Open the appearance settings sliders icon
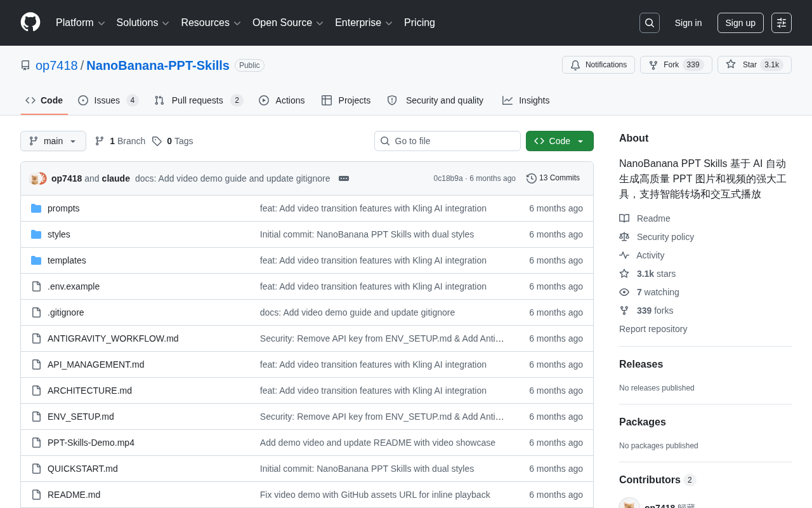The height and width of the screenshot is (508, 812). pyautogui.click(x=782, y=23)
